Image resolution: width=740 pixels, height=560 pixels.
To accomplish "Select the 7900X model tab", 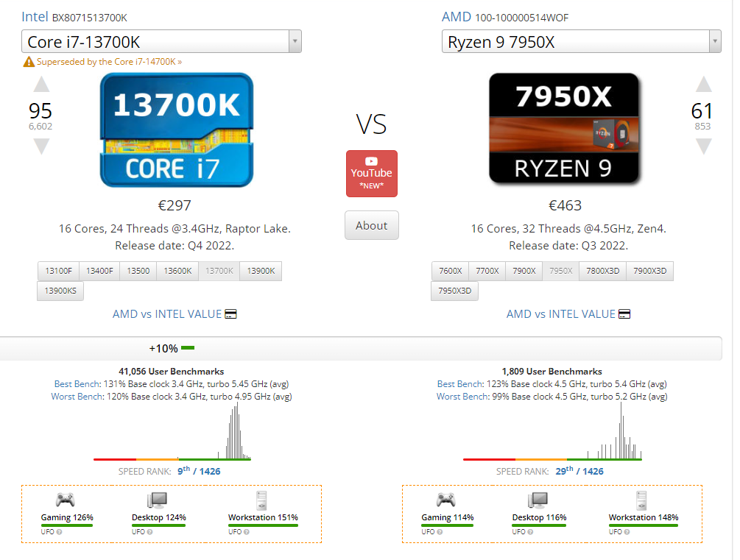I will click(x=524, y=271).
